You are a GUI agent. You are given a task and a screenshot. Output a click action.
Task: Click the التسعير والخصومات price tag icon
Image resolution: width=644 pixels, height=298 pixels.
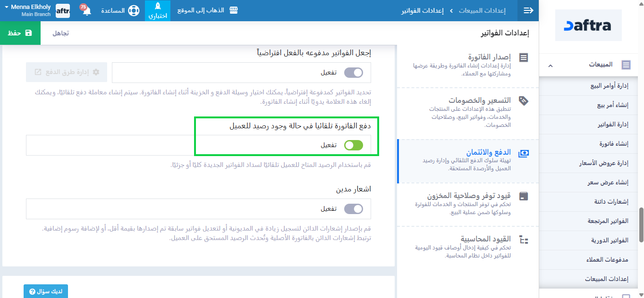pos(524,100)
